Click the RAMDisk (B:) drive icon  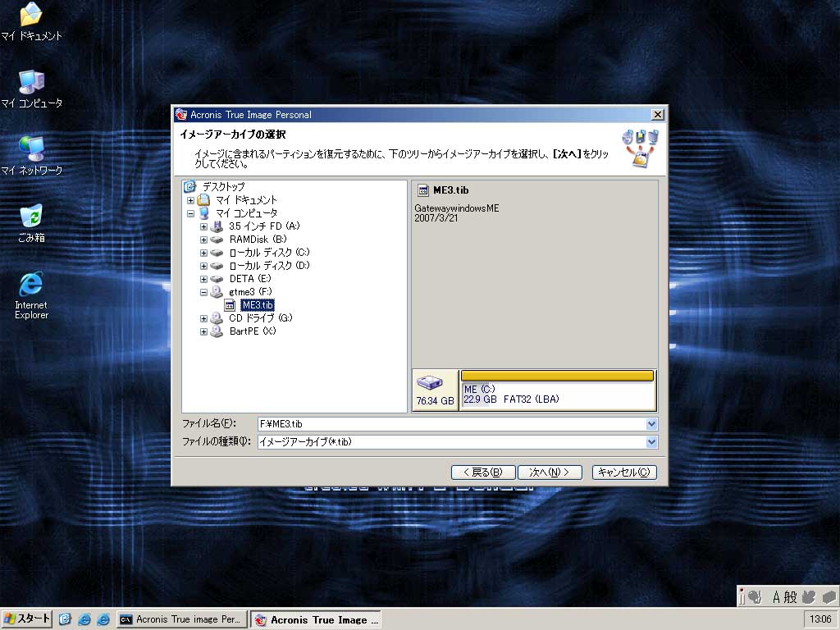click(217, 240)
